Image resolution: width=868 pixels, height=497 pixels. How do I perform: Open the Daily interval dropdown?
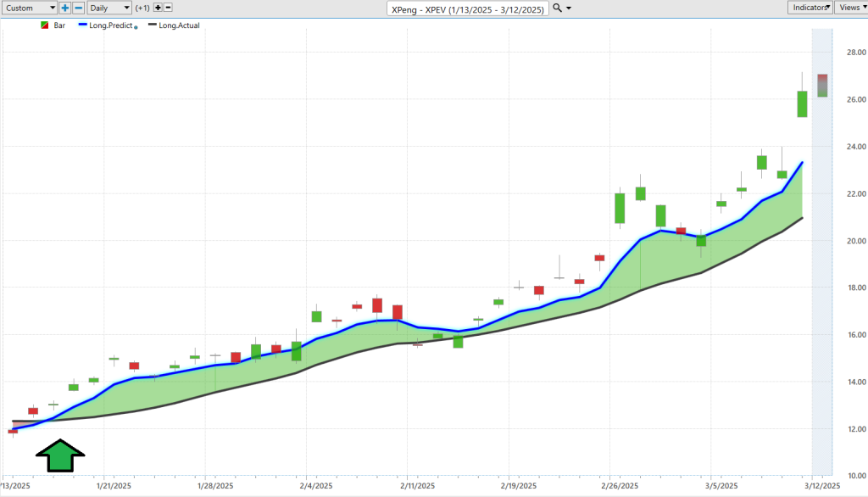click(109, 8)
